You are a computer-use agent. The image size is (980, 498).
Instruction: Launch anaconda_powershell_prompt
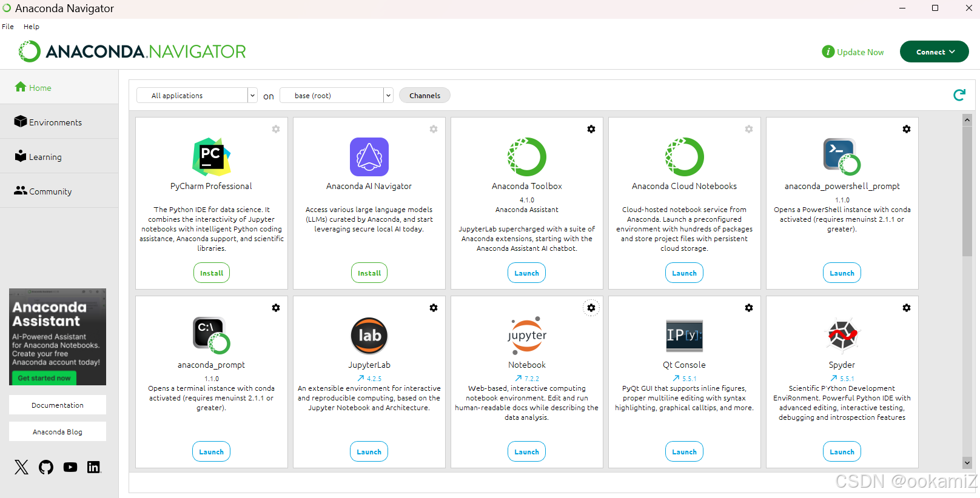tap(842, 273)
